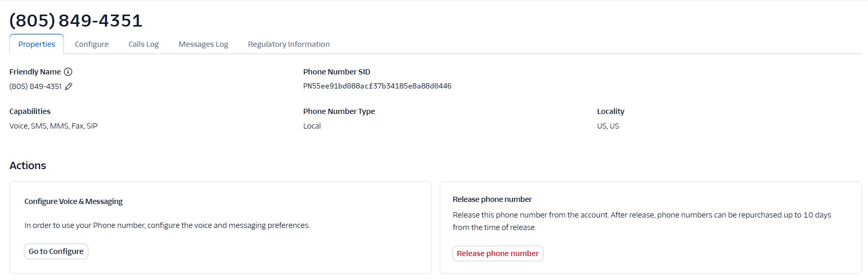Click the pencil icon to edit friendly name
Image resolution: width=868 pixels, height=280 pixels.
pyautogui.click(x=69, y=86)
